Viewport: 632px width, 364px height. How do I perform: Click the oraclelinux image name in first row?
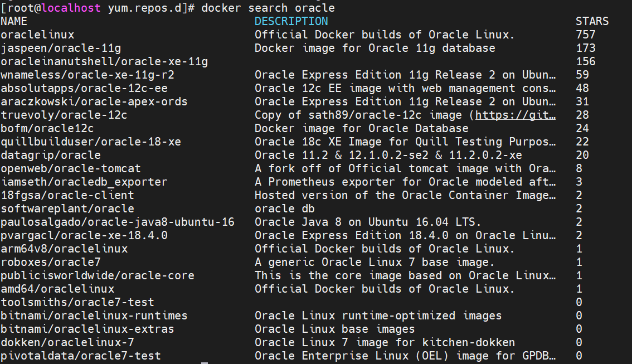tap(37, 35)
